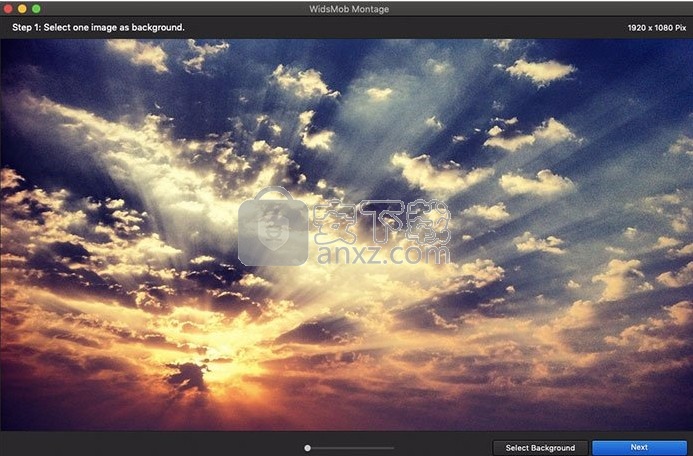Viewport: 693px width, 456px height.
Task: Click the Select Background button
Action: [x=540, y=448]
